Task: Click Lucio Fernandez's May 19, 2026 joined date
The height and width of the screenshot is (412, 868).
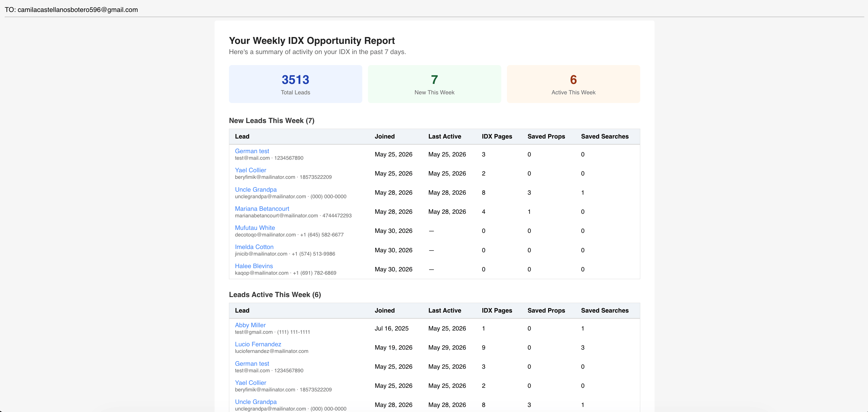Action: click(394, 348)
